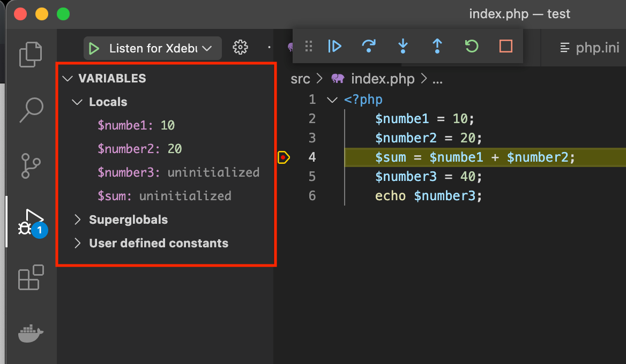Viewport: 626px width, 364px height.
Task: Click value '40' on line 5
Action: 468,177
